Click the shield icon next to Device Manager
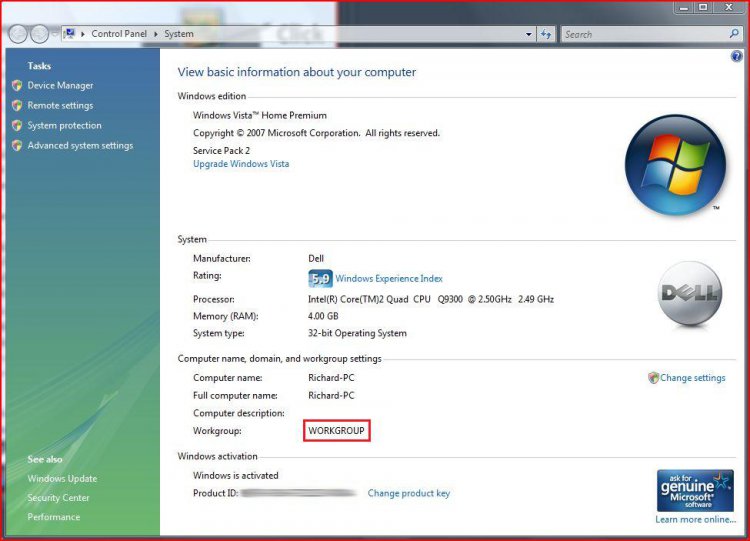 pos(17,85)
